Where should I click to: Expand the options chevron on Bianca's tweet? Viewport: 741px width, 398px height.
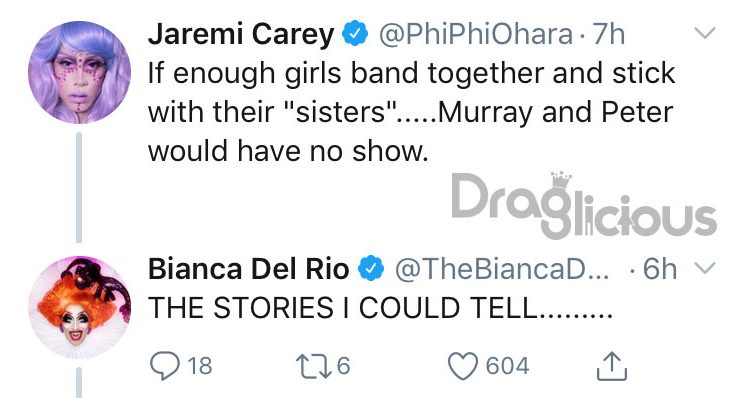[x=705, y=268]
